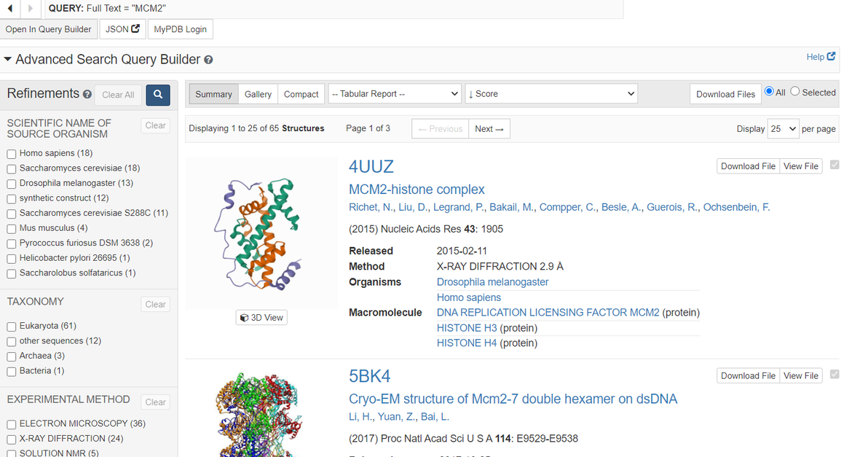Switch to the Gallery view tab
Viewport: 868px width, 457px height.
(258, 94)
